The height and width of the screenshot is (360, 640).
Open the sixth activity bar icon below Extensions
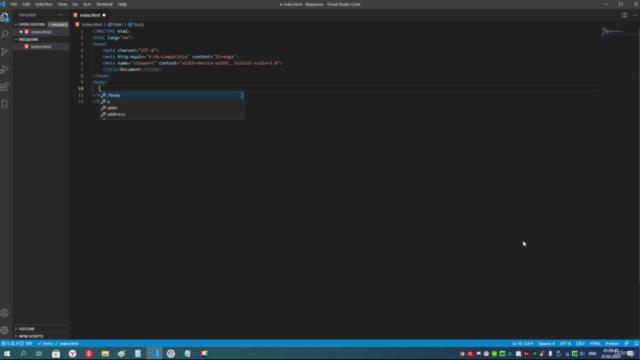[x=5, y=104]
